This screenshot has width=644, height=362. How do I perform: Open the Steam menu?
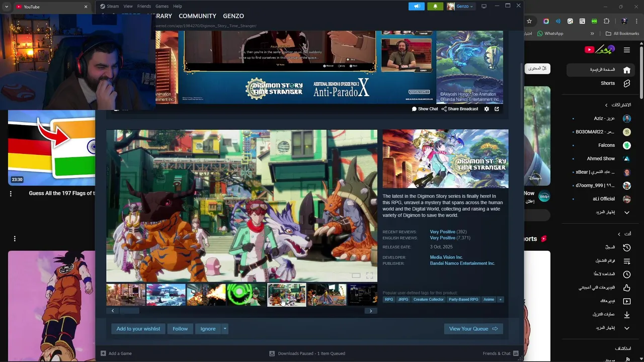coord(110,6)
